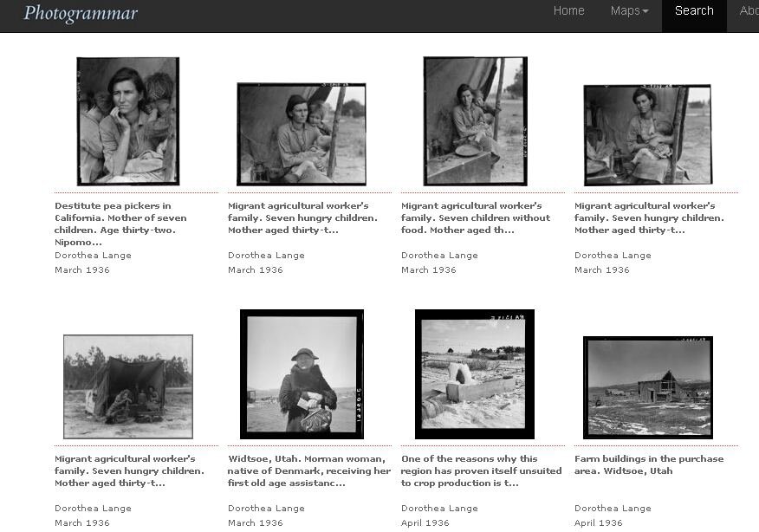Click 'March 1936' under the Mormon woman caption

tap(256, 522)
